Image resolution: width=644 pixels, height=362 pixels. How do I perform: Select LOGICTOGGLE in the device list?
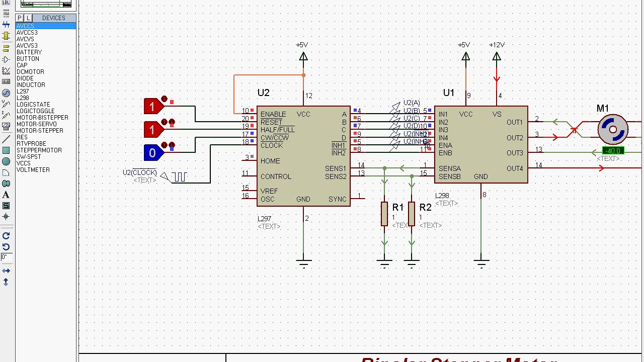tap(46, 111)
